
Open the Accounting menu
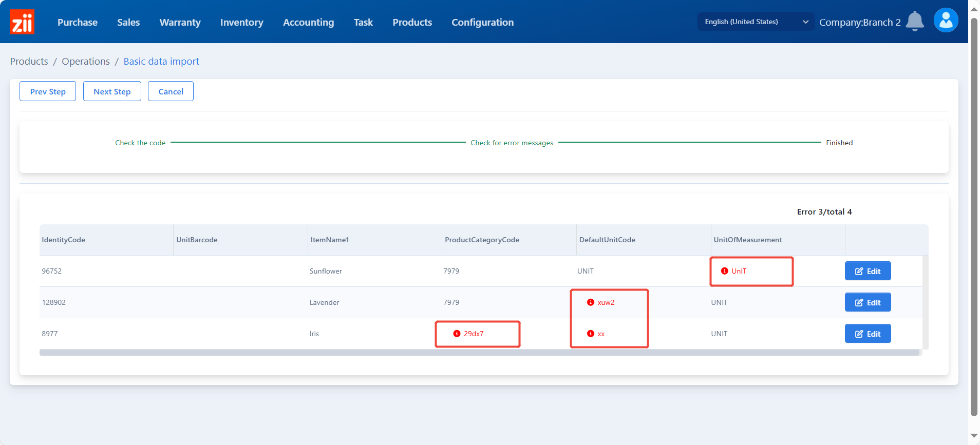click(308, 22)
